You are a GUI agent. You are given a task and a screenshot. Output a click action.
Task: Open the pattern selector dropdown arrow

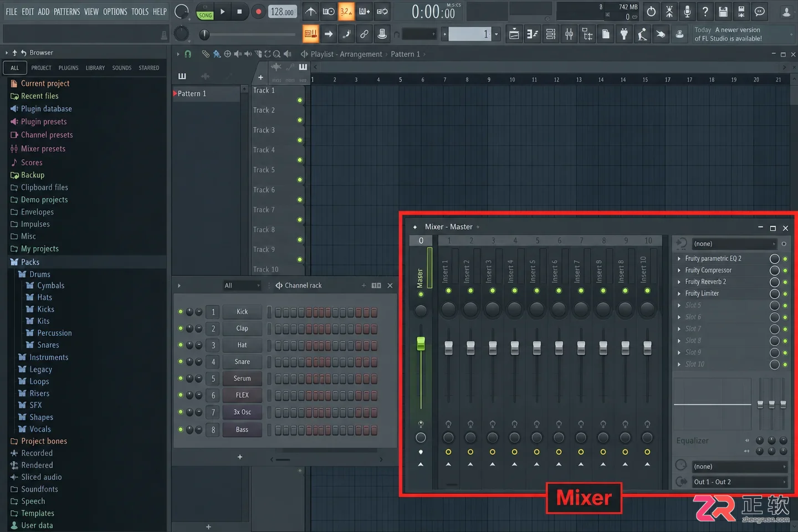(496, 34)
